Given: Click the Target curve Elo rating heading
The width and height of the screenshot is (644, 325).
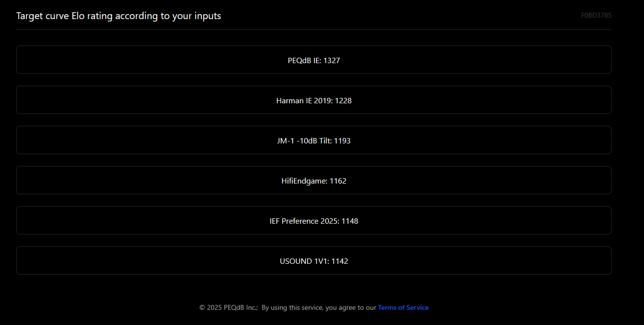Looking at the screenshot, I should pos(119,16).
